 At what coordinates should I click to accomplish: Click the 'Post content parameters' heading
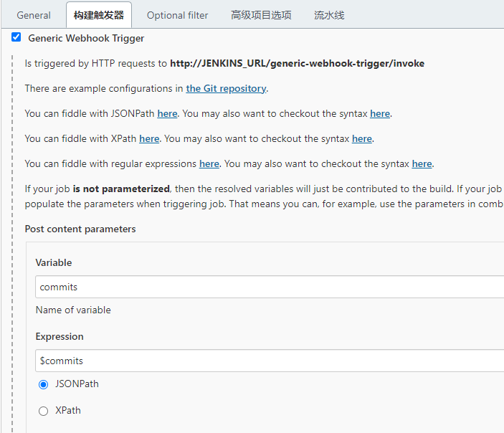80,229
